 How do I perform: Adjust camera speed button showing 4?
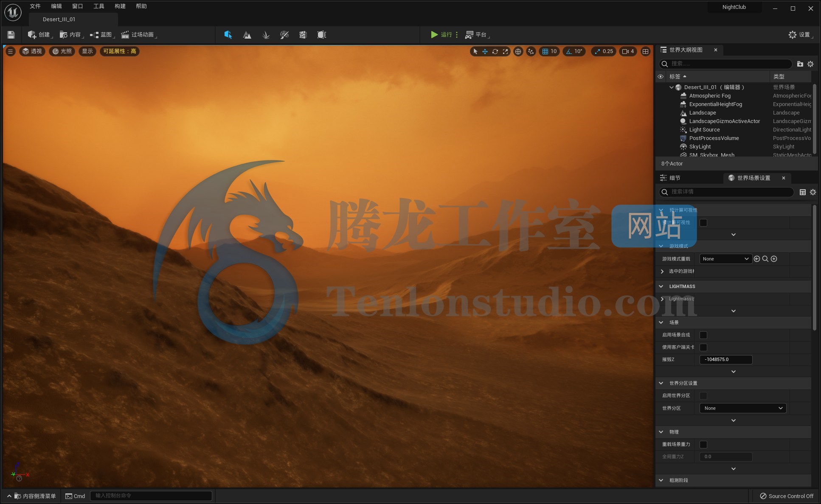pos(628,51)
